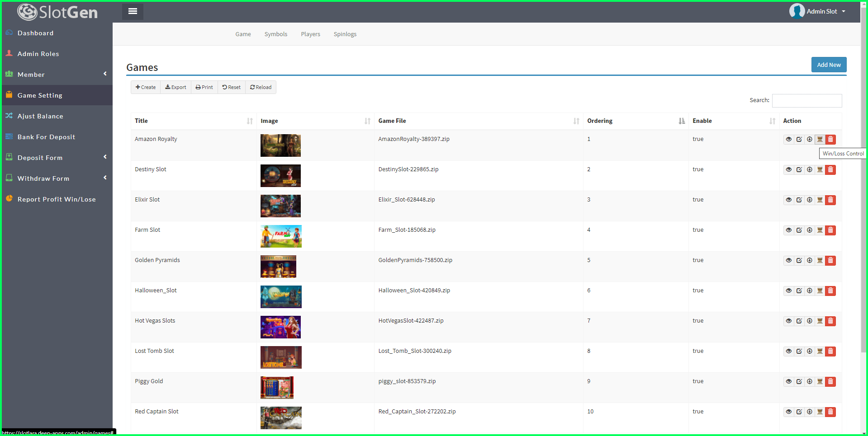Click inside the Search field
This screenshot has height=436, width=868.
(x=807, y=100)
